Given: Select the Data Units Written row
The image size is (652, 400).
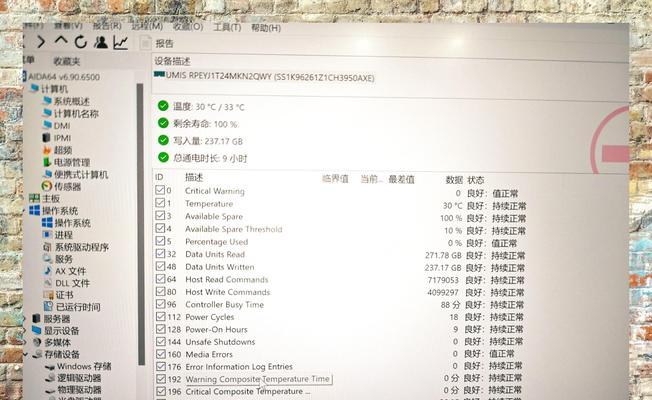Looking at the screenshot, I should click(x=340, y=267).
